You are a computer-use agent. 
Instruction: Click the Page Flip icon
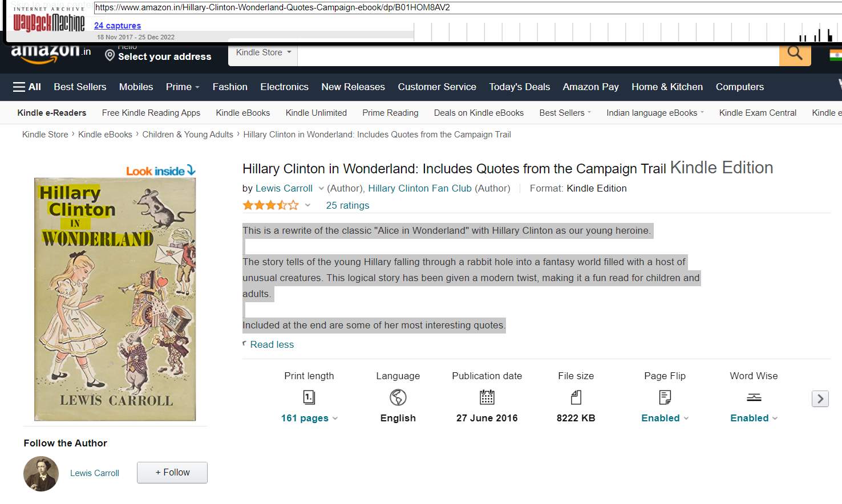coord(665,397)
